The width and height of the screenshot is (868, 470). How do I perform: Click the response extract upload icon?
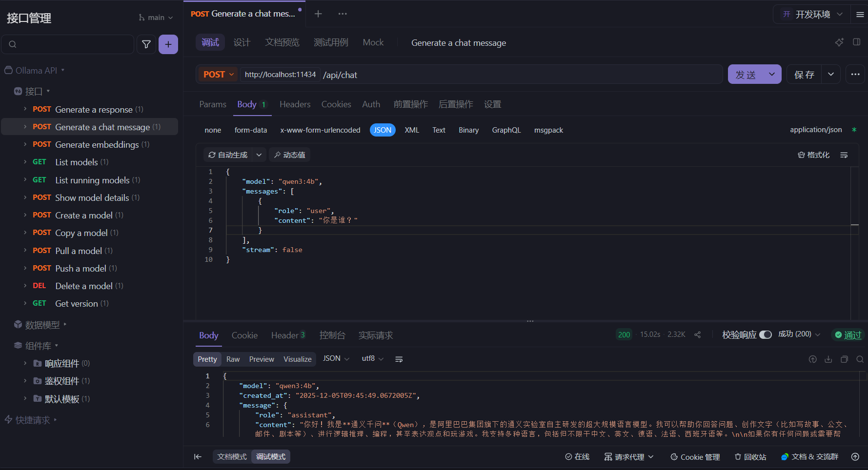click(x=812, y=359)
